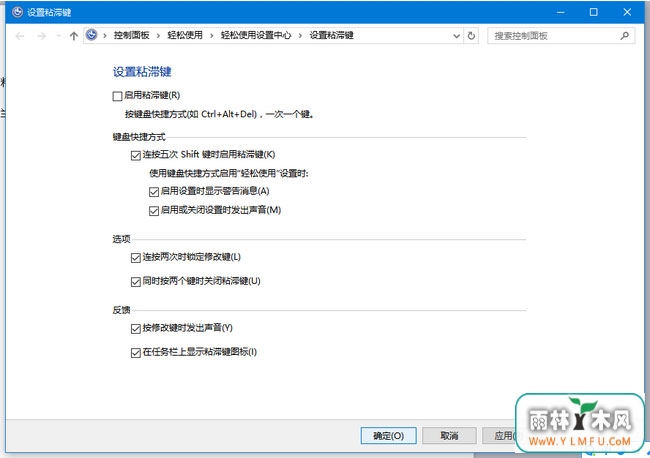Toggle 同时按两个键时关闭粘滞键(U)
The width and height of the screenshot is (650, 458).
136,282
